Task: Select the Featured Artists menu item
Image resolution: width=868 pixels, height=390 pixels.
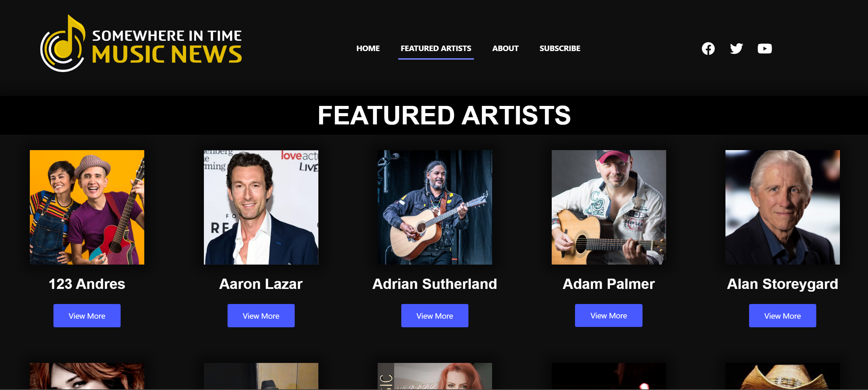Action: 436,48
